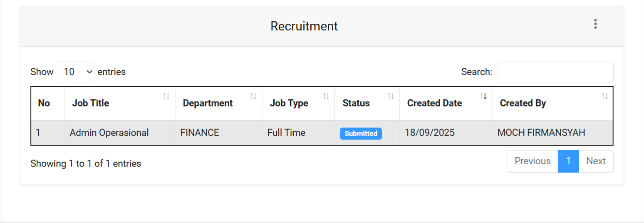Click the FINANCE department cell

point(200,133)
